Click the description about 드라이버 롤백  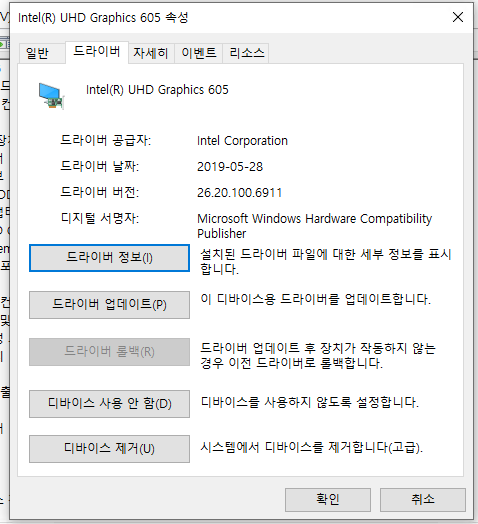tap(318, 356)
